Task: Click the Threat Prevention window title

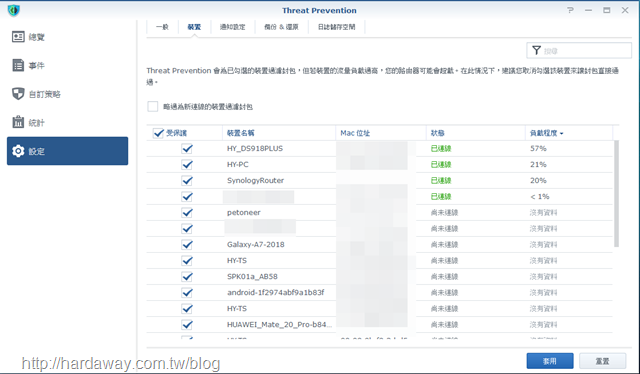Action: (x=319, y=11)
